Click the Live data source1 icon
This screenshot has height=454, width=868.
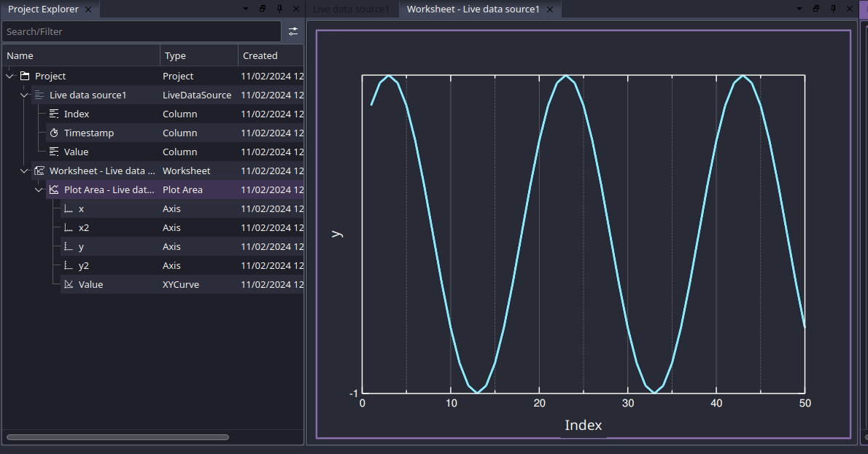[x=38, y=95]
